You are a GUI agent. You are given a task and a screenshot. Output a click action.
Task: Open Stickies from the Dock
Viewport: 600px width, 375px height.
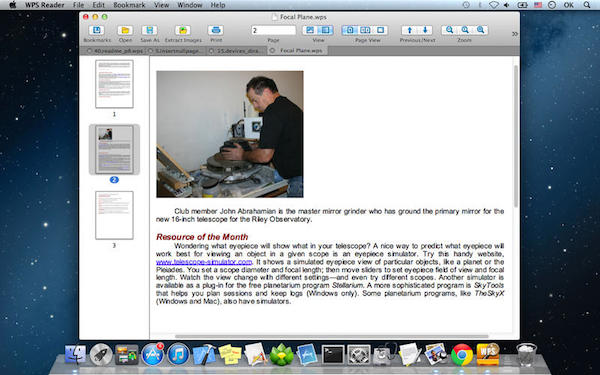point(230,355)
